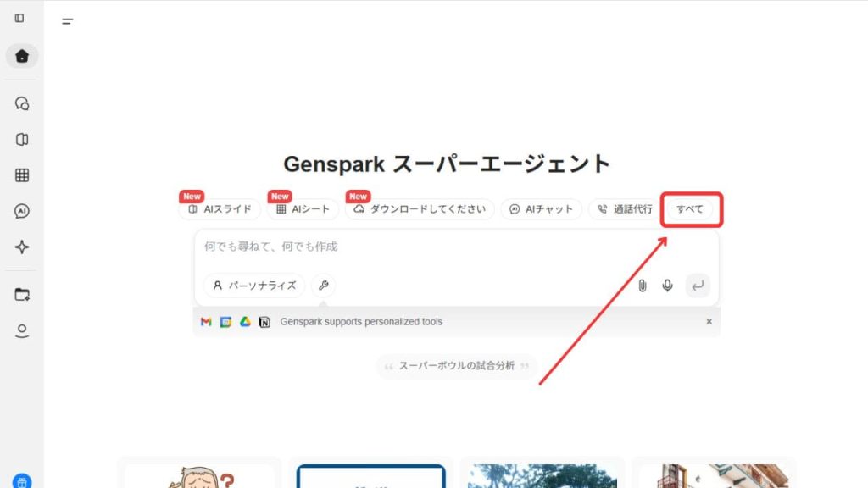Select the AIシート chip
Image resolution: width=868 pixels, height=488 pixels.
(x=303, y=209)
